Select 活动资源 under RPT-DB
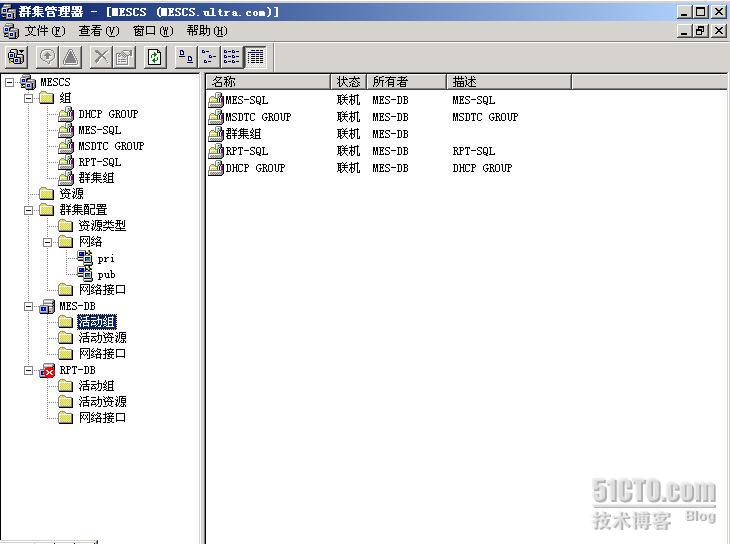730x544 pixels. pyautogui.click(x=102, y=402)
